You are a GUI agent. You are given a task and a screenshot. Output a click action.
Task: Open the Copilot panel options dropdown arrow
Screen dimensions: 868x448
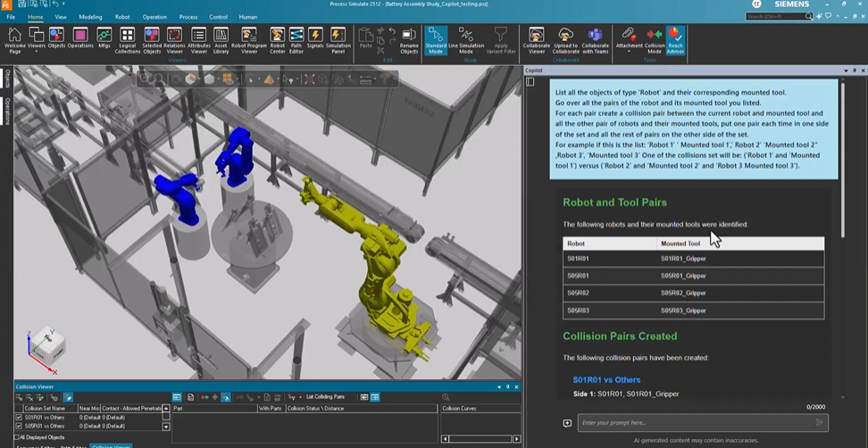pos(845,70)
